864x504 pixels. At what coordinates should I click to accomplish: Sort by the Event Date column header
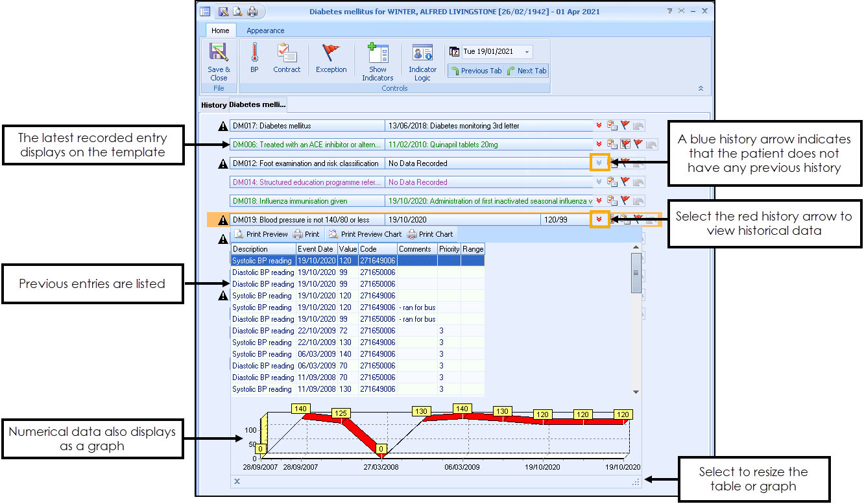(x=317, y=249)
